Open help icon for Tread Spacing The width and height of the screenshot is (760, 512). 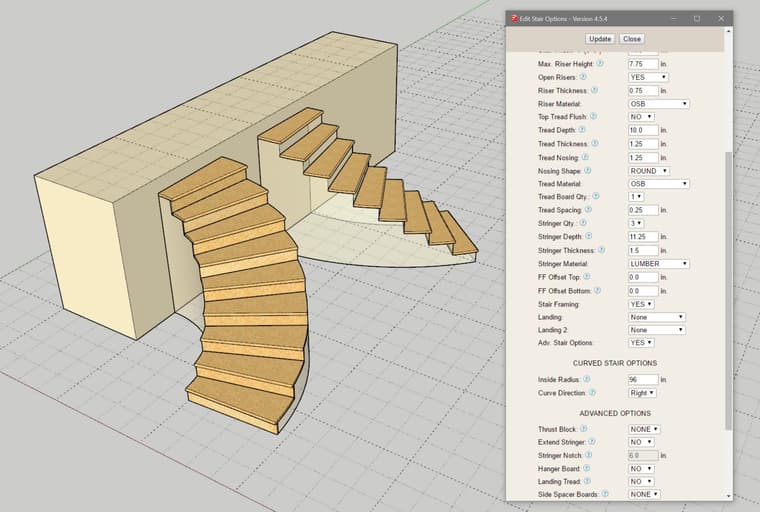click(588, 209)
